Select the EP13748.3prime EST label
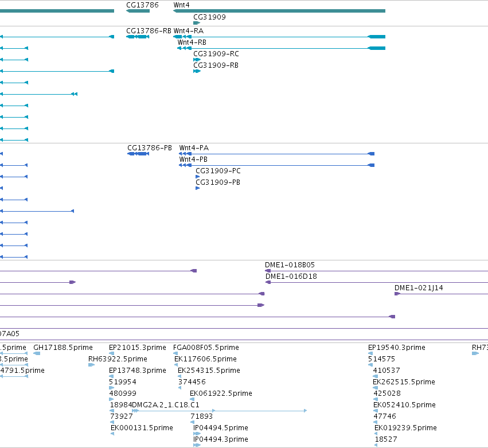The image size is (488, 448). pyautogui.click(x=138, y=371)
